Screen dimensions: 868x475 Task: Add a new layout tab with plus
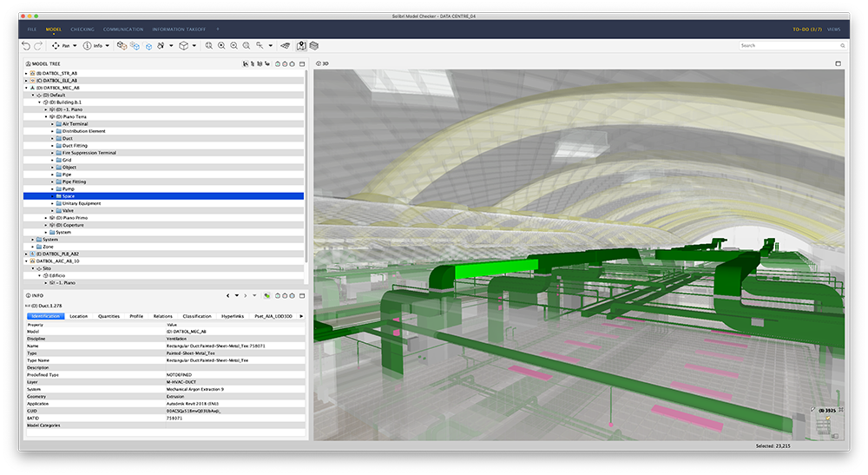(218, 30)
